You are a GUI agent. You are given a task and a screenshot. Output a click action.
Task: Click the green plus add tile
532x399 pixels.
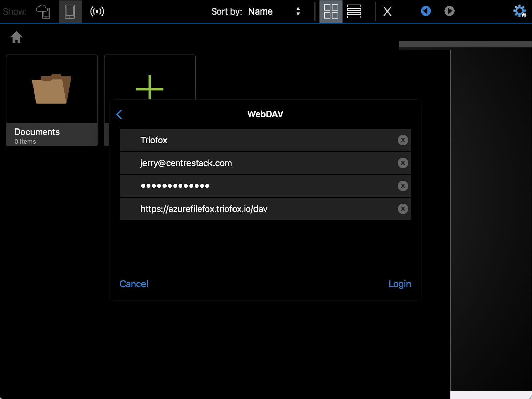coord(150,87)
